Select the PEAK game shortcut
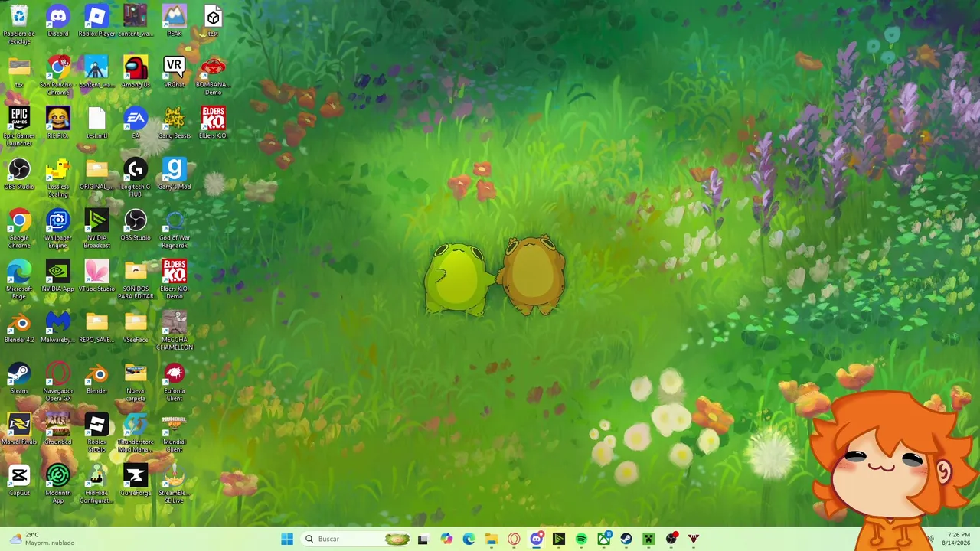This screenshot has width=980, height=551. [x=175, y=21]
